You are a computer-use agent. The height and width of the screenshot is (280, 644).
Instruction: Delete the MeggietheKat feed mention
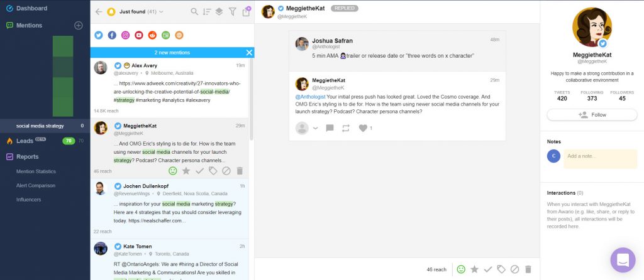tap(240, 171)
